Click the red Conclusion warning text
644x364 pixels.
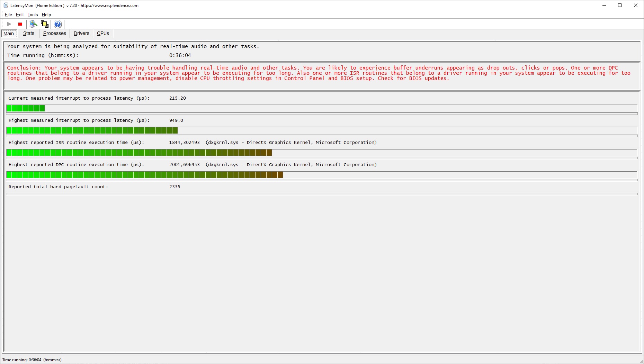coord(319,73)
